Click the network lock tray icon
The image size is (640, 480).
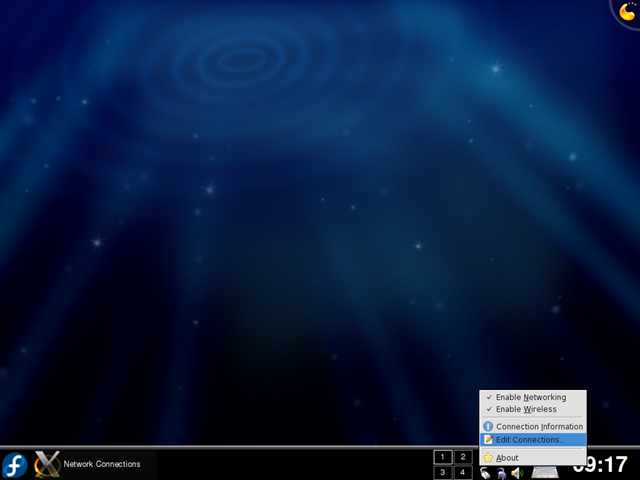501,473
